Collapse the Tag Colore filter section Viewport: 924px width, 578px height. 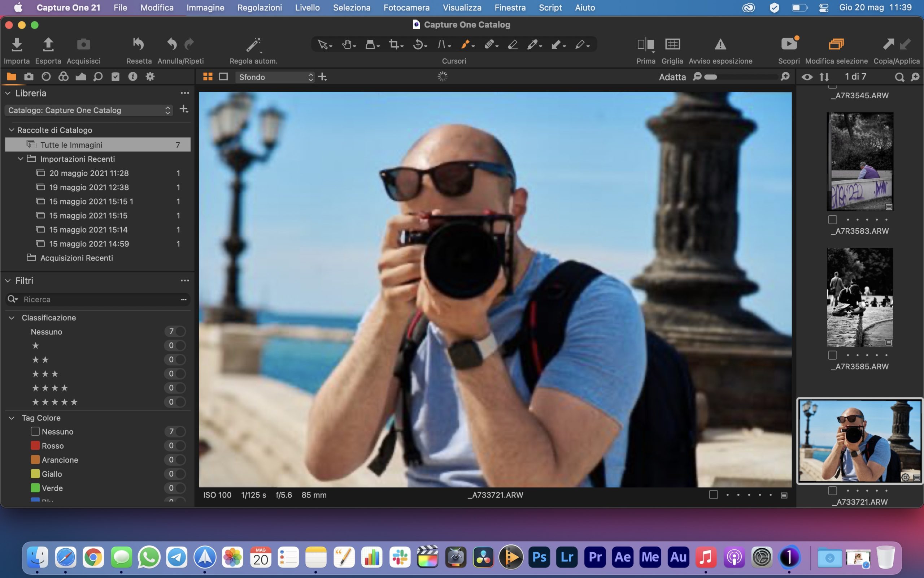tap(12, 418)
